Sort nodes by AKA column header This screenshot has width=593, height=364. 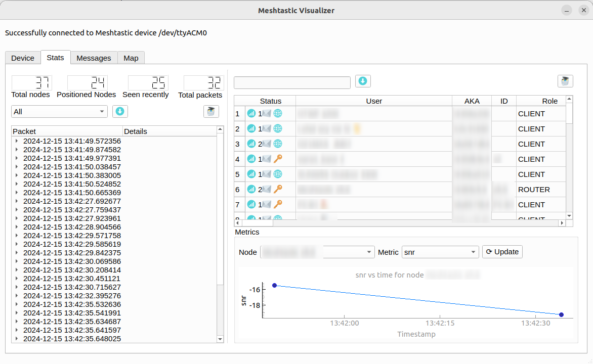pos(472,101)
